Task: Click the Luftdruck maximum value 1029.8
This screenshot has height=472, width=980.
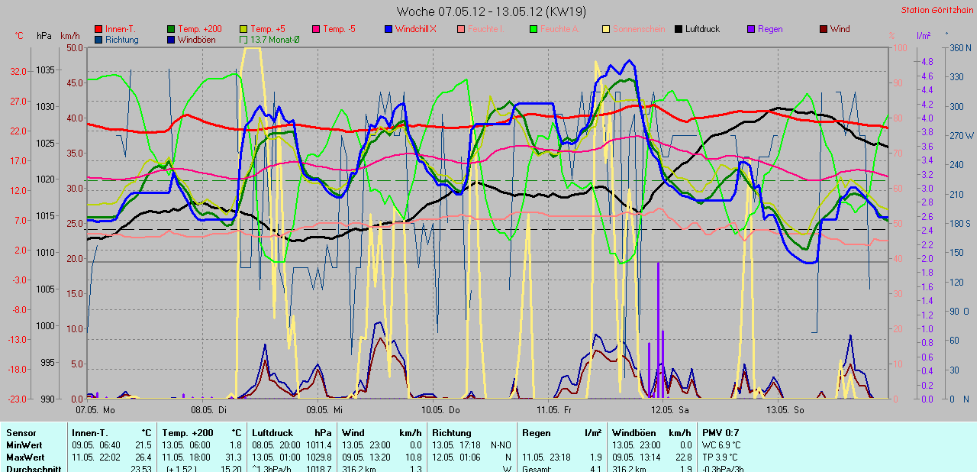Action: (x=319, y=457)
